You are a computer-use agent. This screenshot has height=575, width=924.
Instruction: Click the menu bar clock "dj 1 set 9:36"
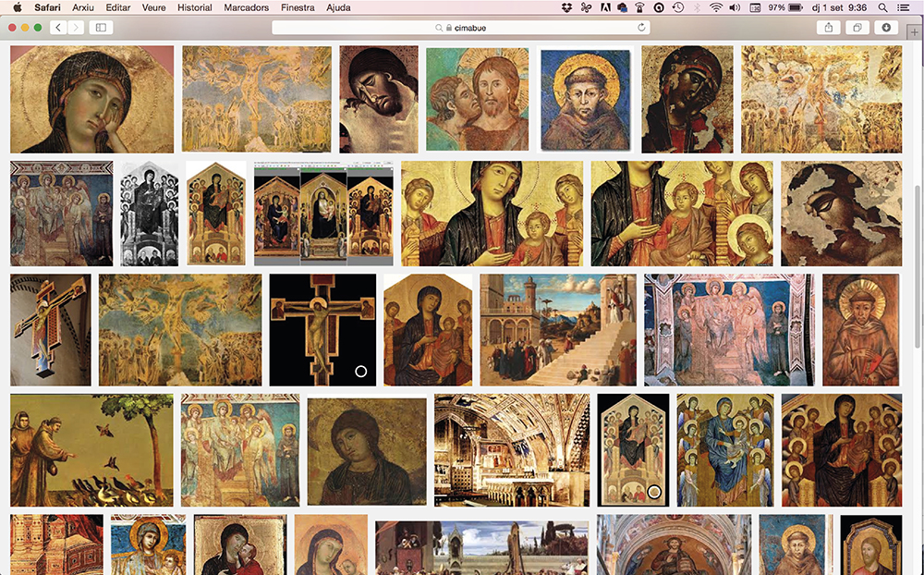tap(839, 7)
